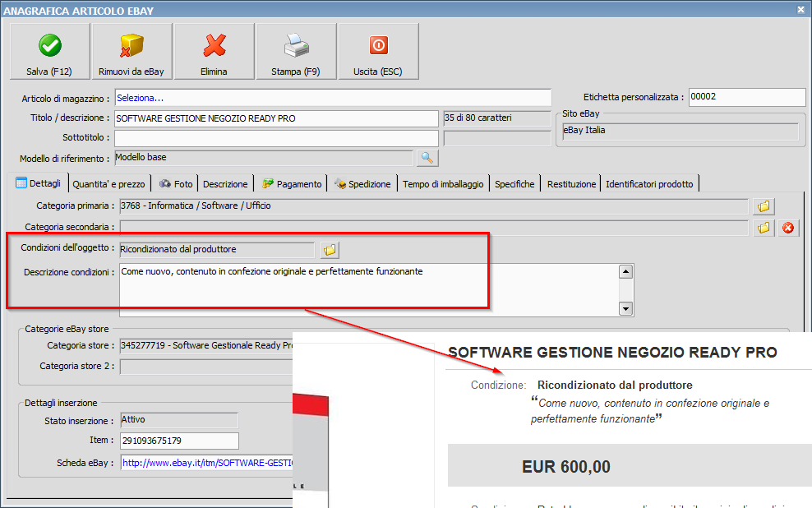Click the Titolo / descrizione field
The image size is (812, 508).
pyautogui.click(x=276, y=118)
